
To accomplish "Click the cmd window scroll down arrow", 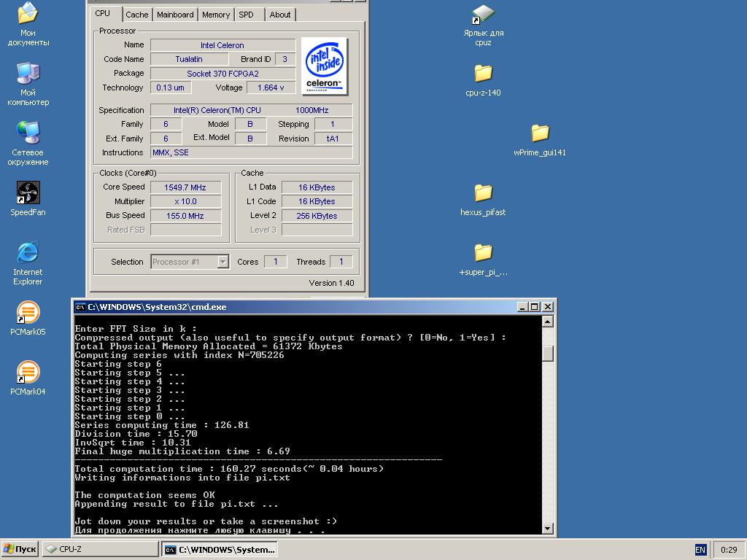I will click(547, 528).
